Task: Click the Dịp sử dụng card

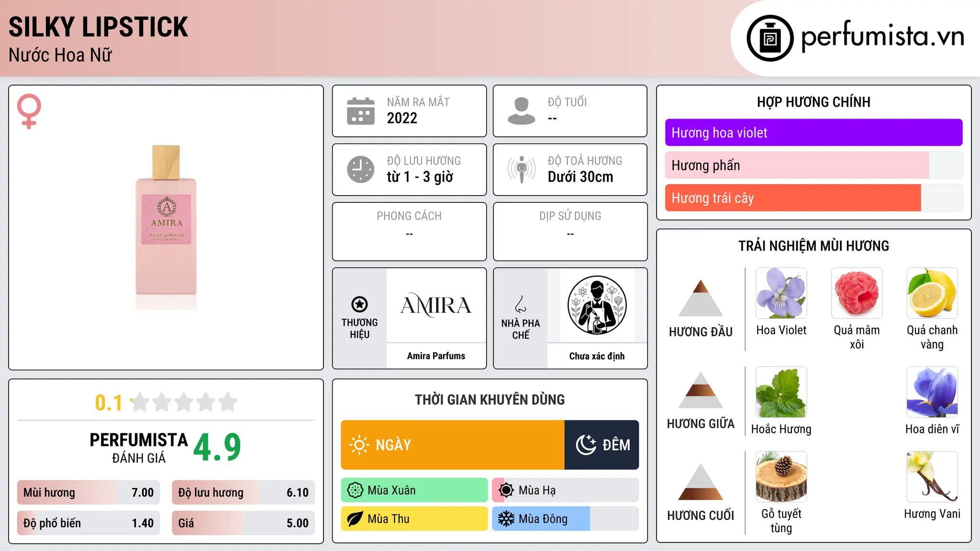Action: click(x=570, y=231)
